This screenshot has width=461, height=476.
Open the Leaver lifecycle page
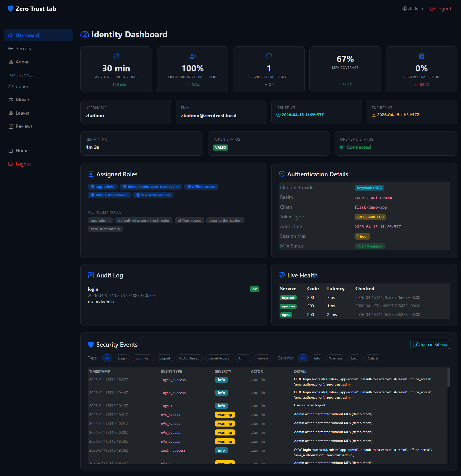pyautogui.click(x=38, y=113)
